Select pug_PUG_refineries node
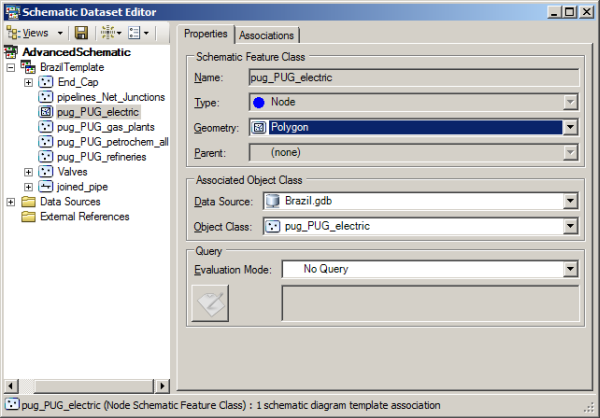Image resolution: width=600 pixels, height=418 pixels. pyautogui.click(x=101, y=157)
